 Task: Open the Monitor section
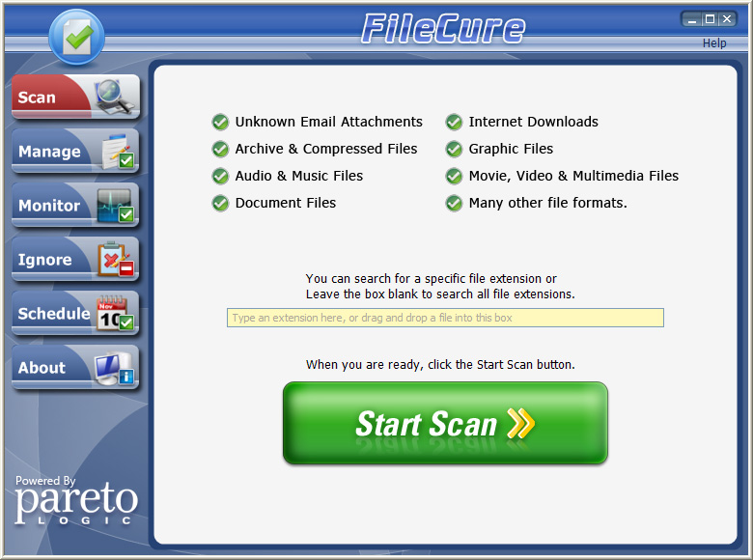pos(75,205)
